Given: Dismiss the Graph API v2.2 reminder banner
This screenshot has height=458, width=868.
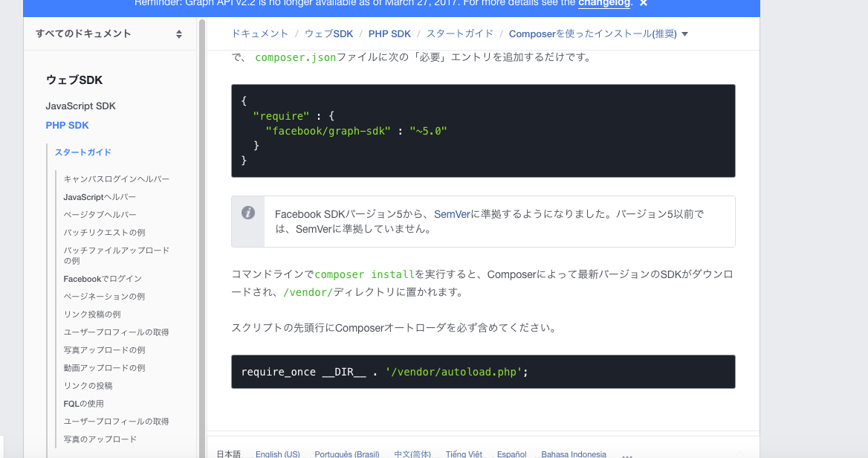Looking at the screenshot, I should (643, 3).
